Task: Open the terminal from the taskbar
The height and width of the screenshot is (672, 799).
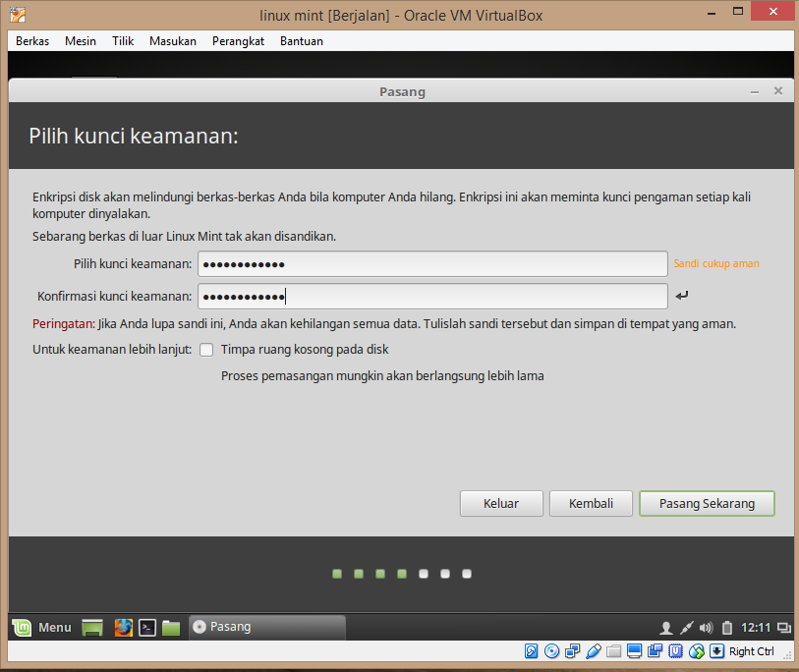Action: click(x=146, y=627)
